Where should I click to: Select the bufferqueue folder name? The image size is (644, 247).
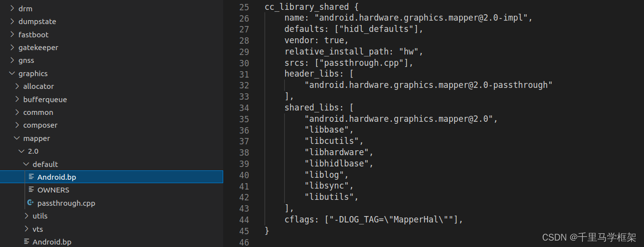point(45,99)
